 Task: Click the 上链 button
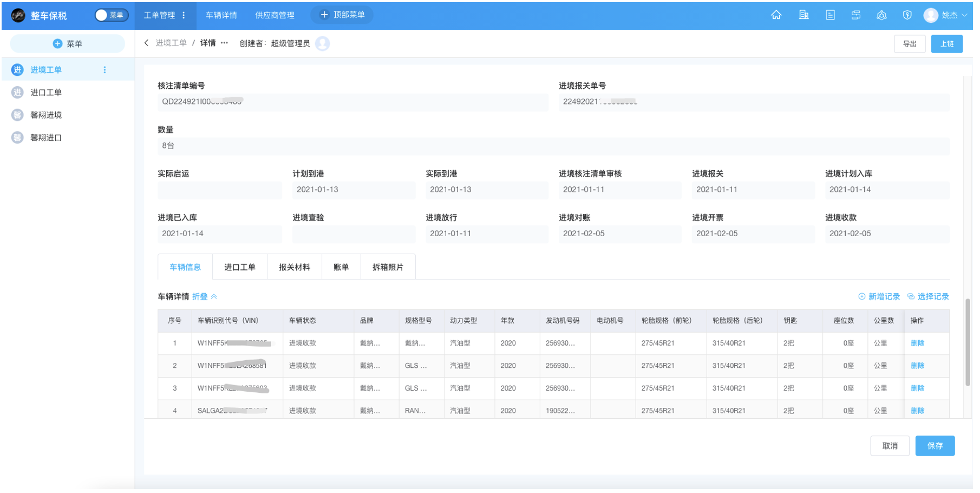[x=947, y=44]
